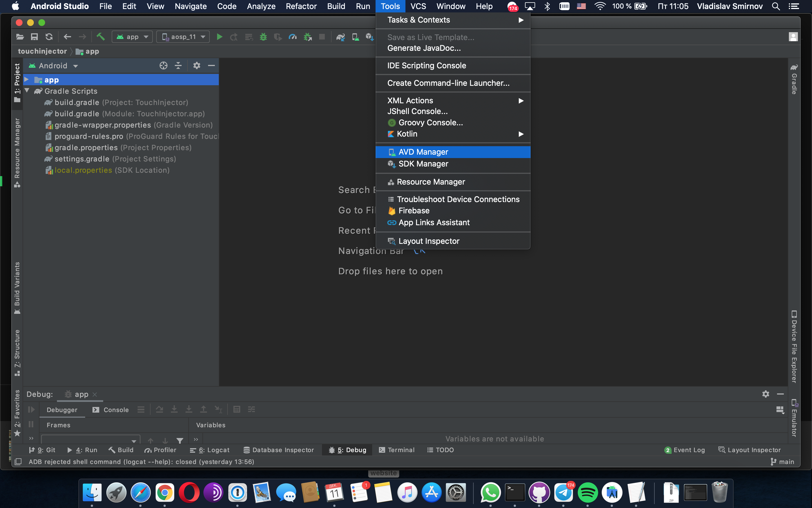The image size is (812, 508).
Task: Select local.properties file in tree
Action: [107, 170]
